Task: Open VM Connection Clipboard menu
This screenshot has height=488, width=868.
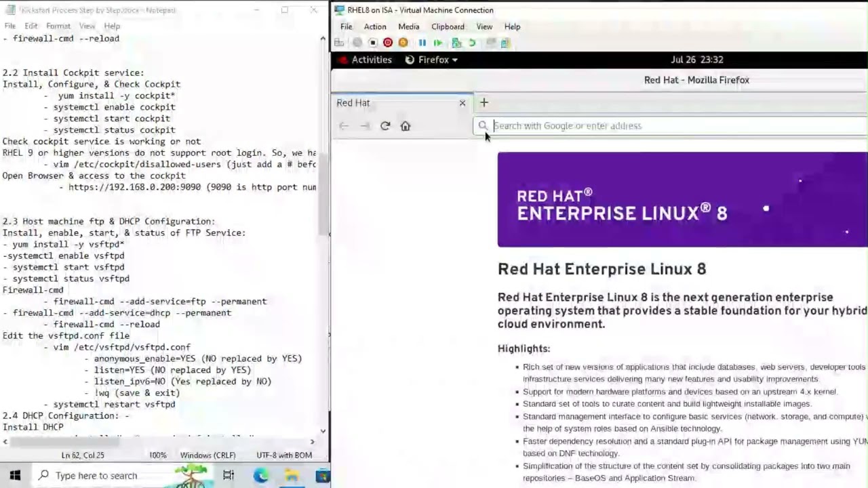Action: pyautogui.click(x=448, y=26)
